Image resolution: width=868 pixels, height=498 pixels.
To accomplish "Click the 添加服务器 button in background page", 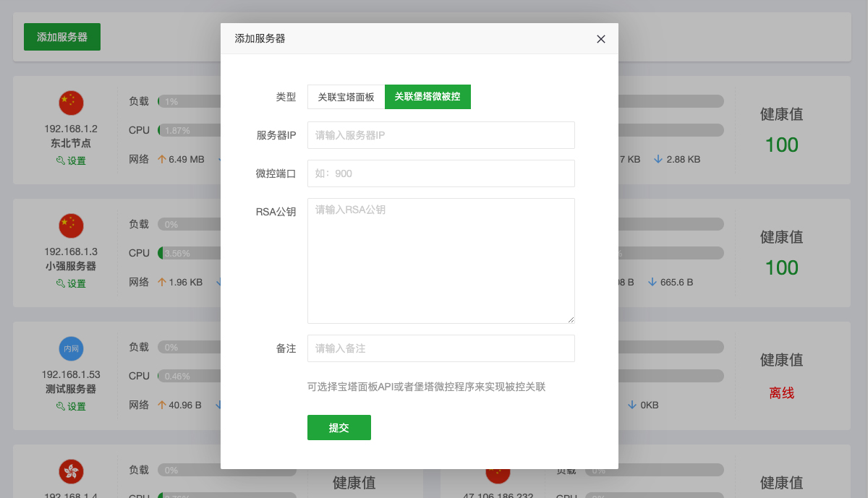I will pos(62,37).
